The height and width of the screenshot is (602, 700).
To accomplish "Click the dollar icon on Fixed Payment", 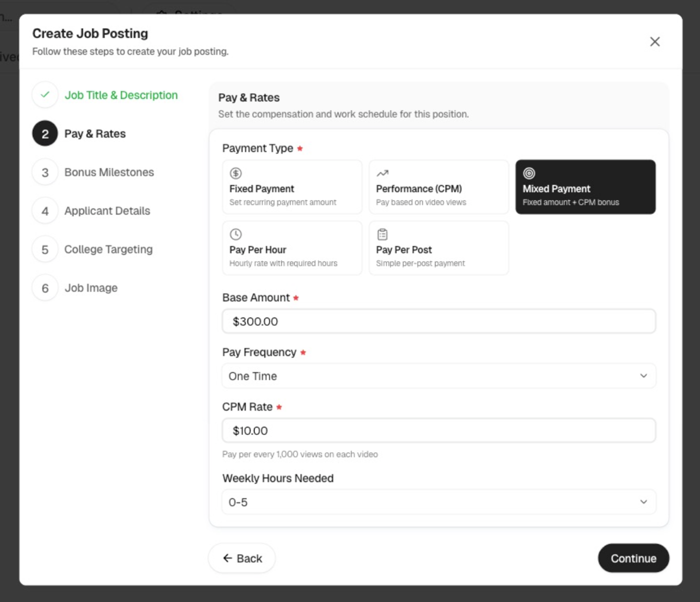I will pos(235,173).
